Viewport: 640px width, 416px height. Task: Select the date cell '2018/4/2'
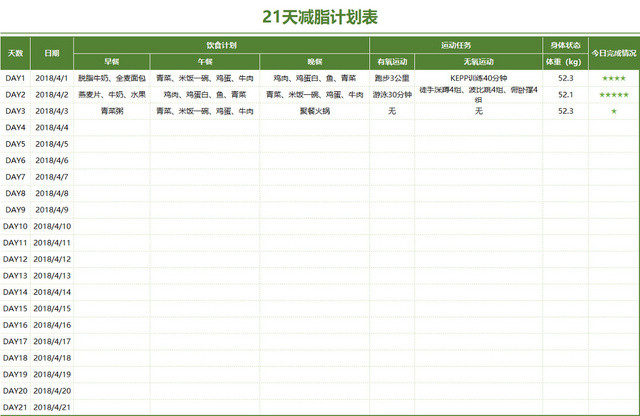52,94
